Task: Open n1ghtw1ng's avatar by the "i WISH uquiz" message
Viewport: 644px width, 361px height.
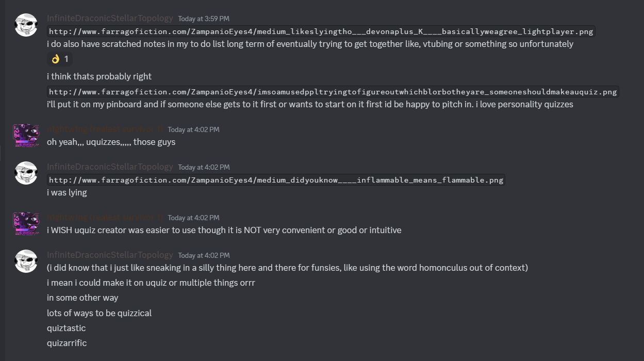Action: tap(26, 224)
